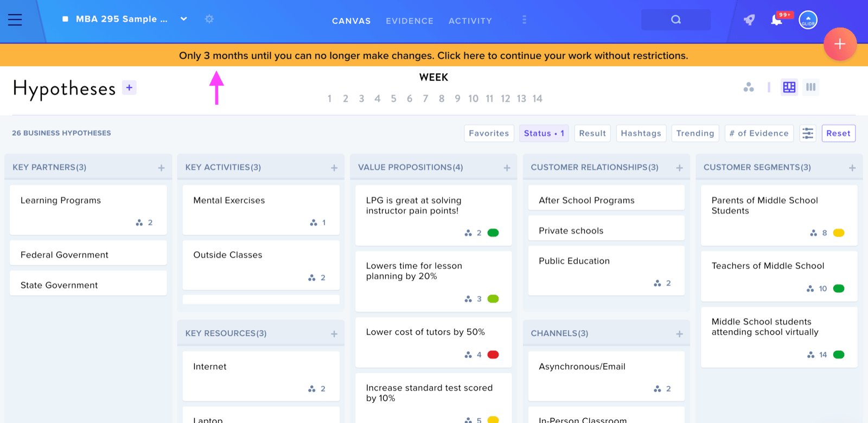Click the orange upgrade restriction banner
Viewport: 868px width, 423px height.
(x=433, y=55)
